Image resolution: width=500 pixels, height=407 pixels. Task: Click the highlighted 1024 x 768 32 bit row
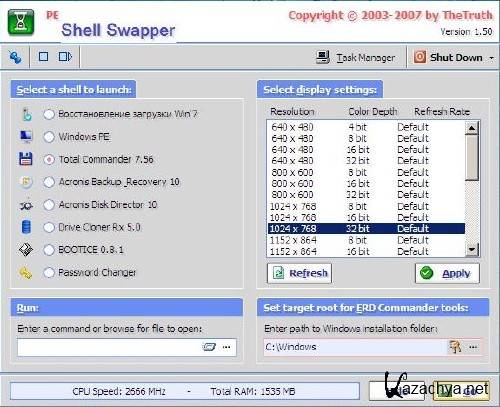click(x=366, y=229)
